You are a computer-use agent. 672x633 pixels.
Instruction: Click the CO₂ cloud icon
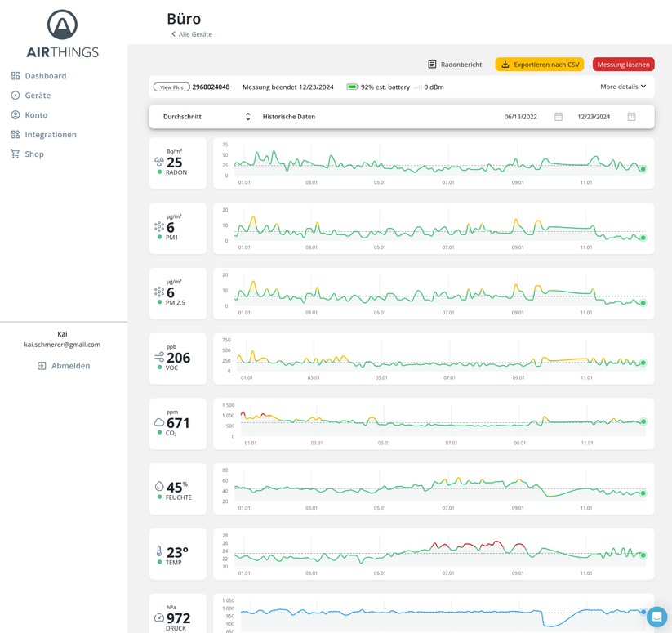(x=159, y=422)
